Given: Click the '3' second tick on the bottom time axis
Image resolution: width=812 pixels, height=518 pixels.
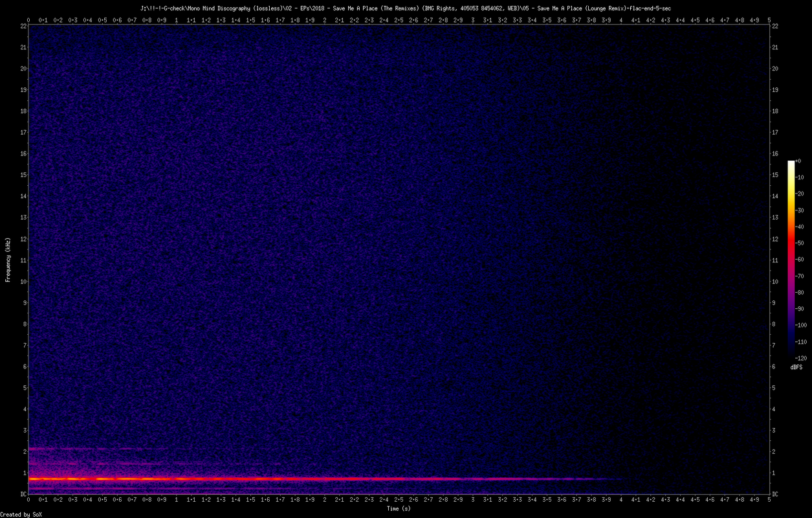Looking at the screenshot, I should [x=473, y=500].
